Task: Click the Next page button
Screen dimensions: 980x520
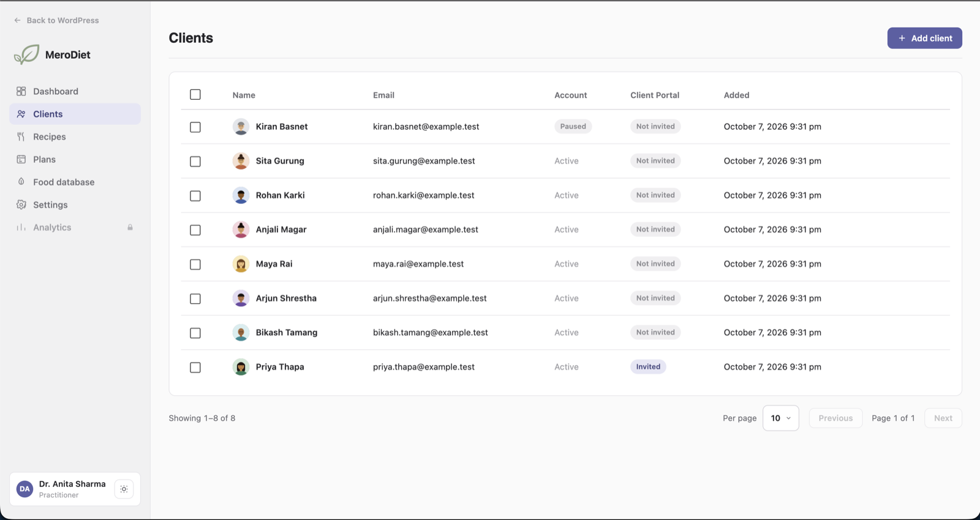Action: 943,418
